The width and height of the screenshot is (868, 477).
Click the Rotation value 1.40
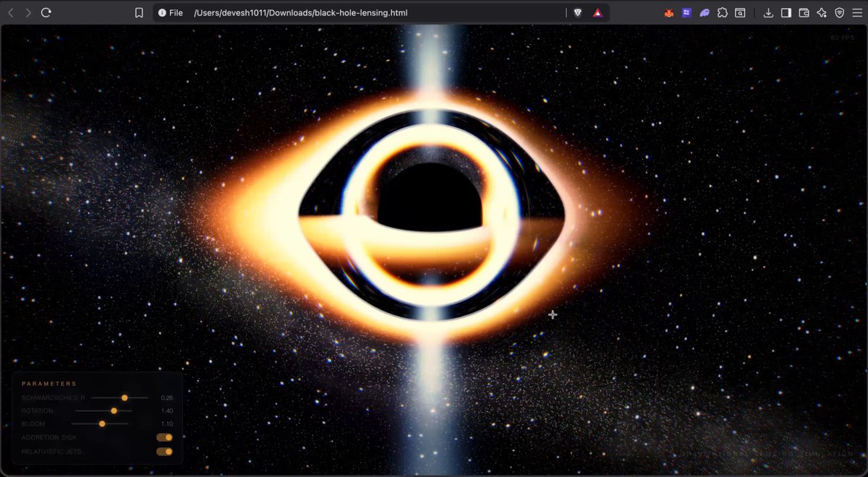[167, 411]
